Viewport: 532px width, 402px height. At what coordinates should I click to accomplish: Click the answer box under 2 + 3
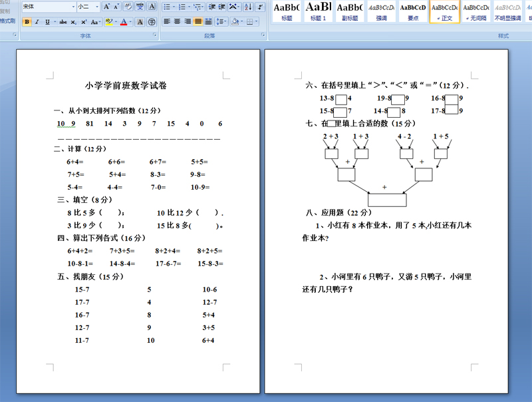(x=331, y=154)
